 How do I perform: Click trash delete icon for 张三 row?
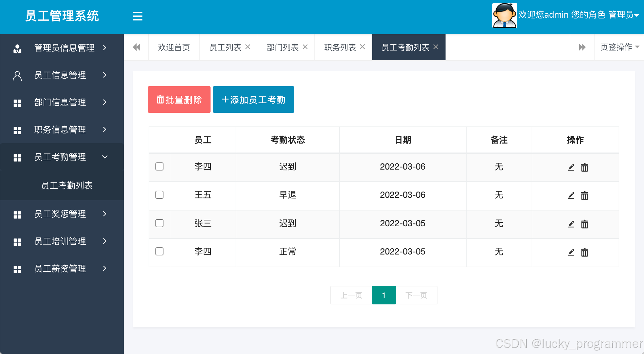click(585, 224)
